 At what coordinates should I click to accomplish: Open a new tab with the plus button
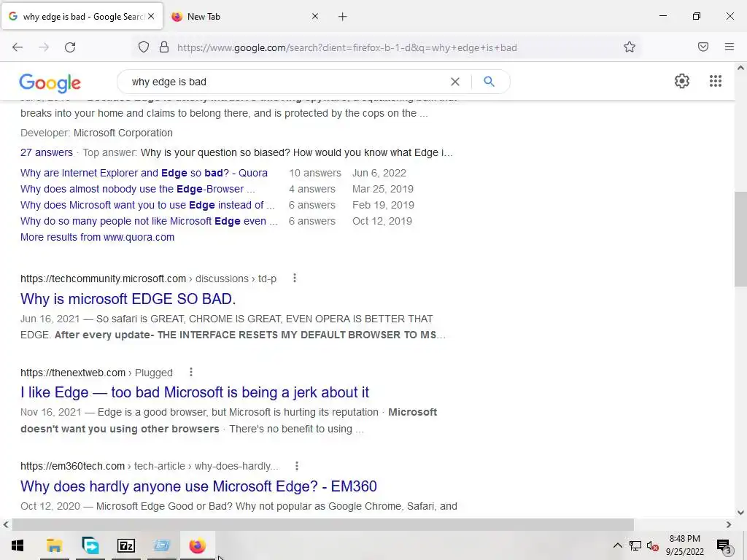(x=343, y=17)
